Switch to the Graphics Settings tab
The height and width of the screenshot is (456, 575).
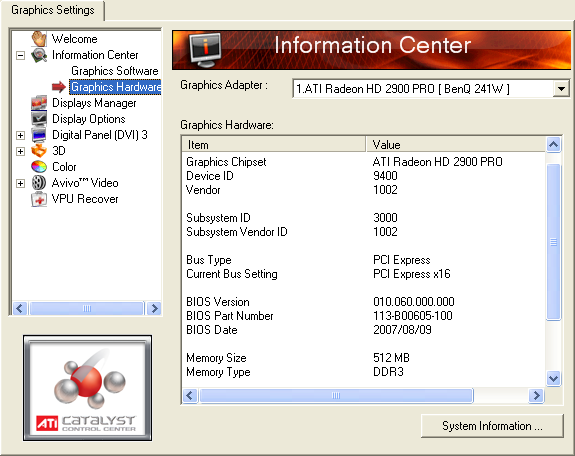(x=53, y=10)
